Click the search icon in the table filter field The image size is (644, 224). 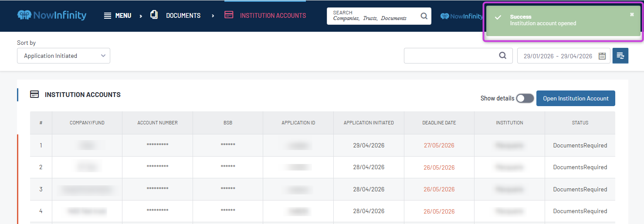[503, 56]
